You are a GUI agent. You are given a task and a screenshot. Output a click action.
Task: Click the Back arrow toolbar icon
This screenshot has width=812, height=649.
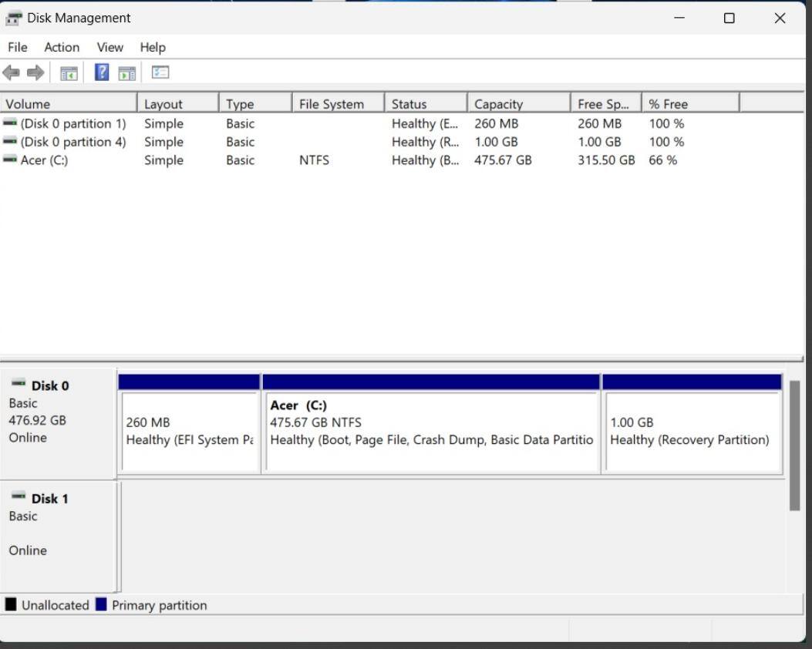point(11,72)
